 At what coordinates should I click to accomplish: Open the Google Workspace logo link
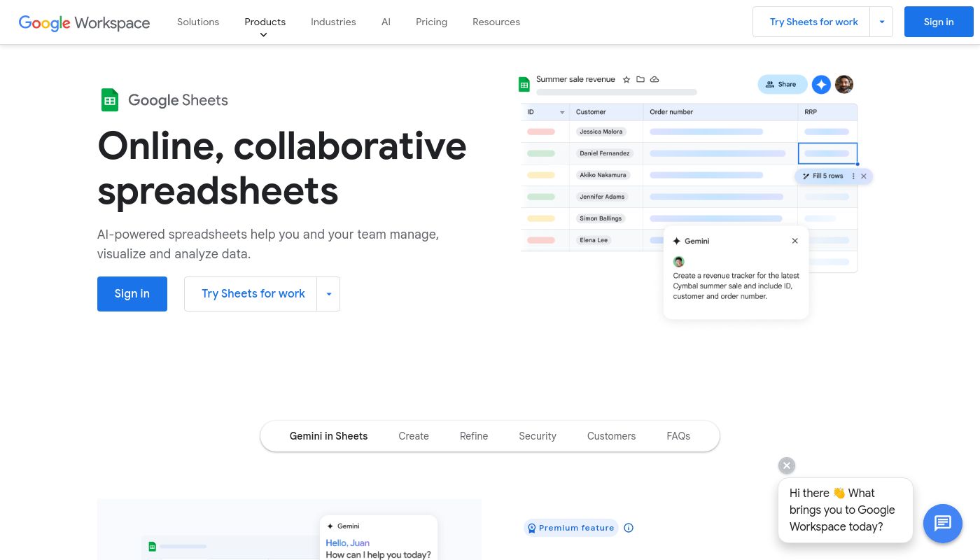point(84,22)
